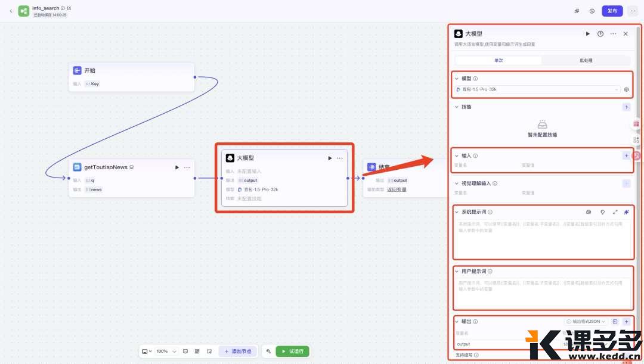
Task: Go back using the top-left back arrow
Action: (11, 11)
